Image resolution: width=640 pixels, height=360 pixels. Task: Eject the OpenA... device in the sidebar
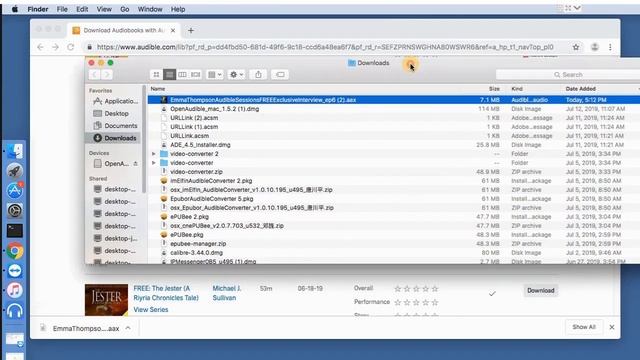[136, 164]
